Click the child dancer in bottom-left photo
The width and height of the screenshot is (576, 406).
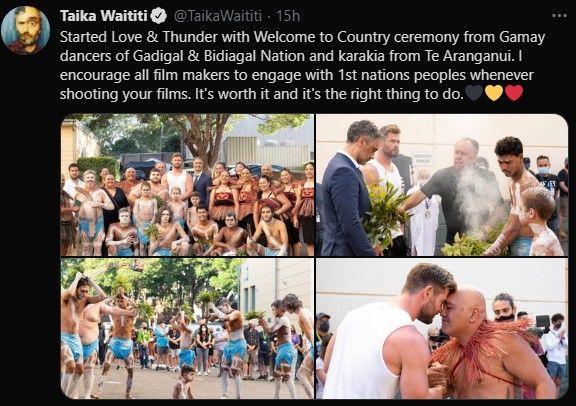(184, 382)
